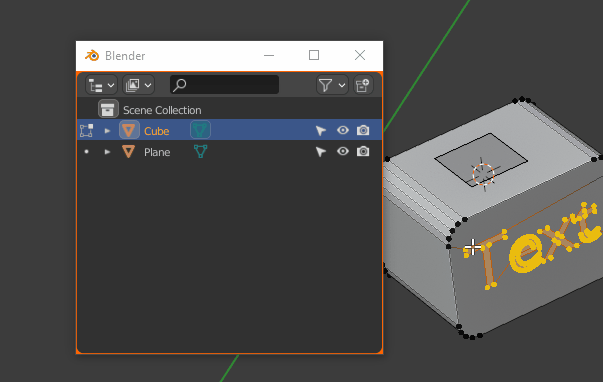Click the outliner search field
The height and width of the screenshot is (382, 603).
(x=225, y=85)
